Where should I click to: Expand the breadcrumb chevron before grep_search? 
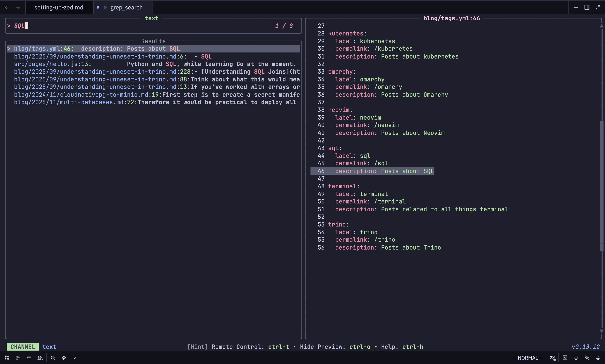[x=105, y=7]
